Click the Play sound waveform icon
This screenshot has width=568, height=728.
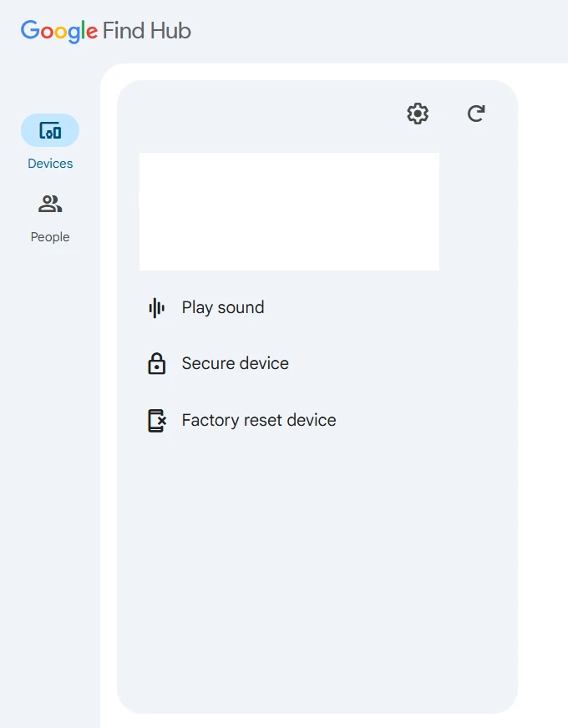click(x=156, y=308)
